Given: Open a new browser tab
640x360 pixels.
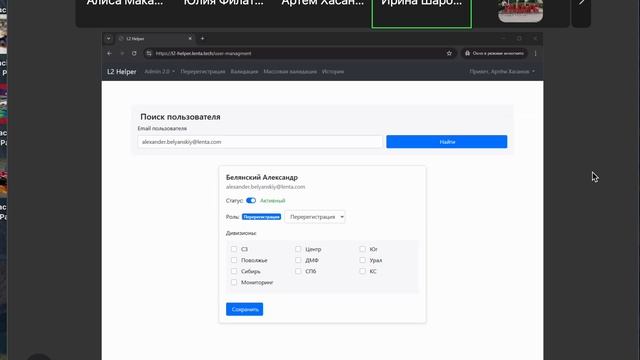Looking at the screenshot, I should pyautogui.click(x=202, y=38).
